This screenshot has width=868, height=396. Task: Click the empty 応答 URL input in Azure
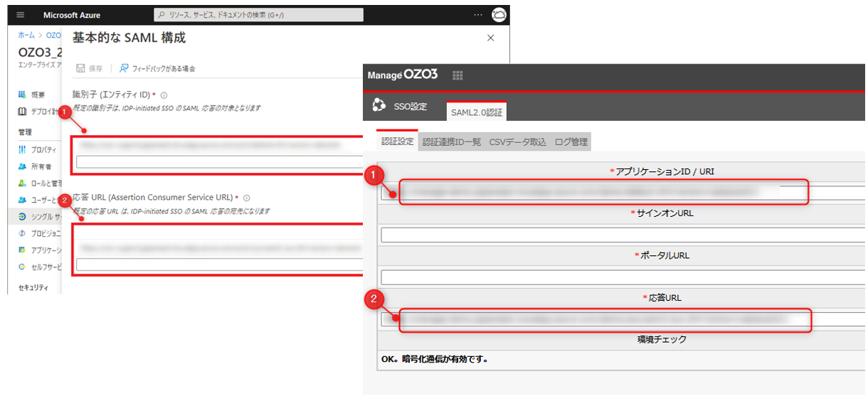pyautogui.click(x=219, y=264)
